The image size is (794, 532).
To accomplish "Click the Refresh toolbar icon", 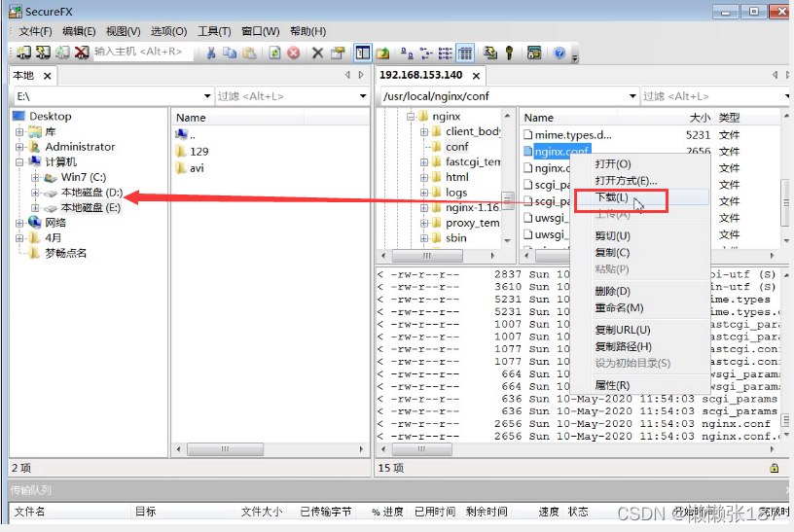I will click(x=274, y=53).
